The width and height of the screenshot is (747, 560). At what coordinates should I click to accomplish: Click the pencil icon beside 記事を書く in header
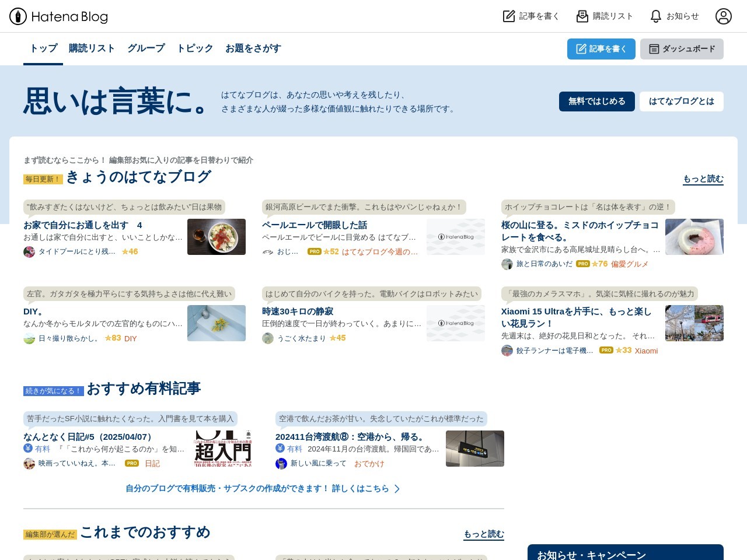click(x=509, y=16)
